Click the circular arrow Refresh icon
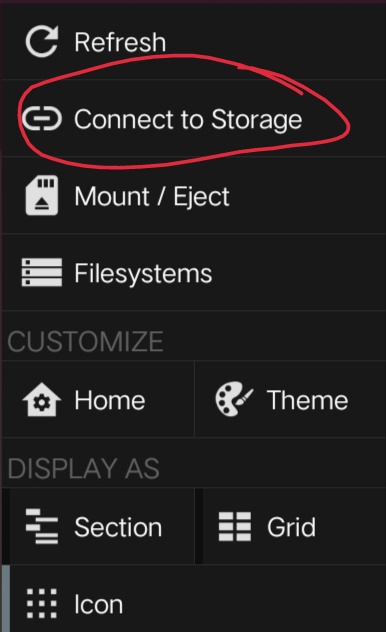This screenshot has width=386, height=632. coord(42,42)
